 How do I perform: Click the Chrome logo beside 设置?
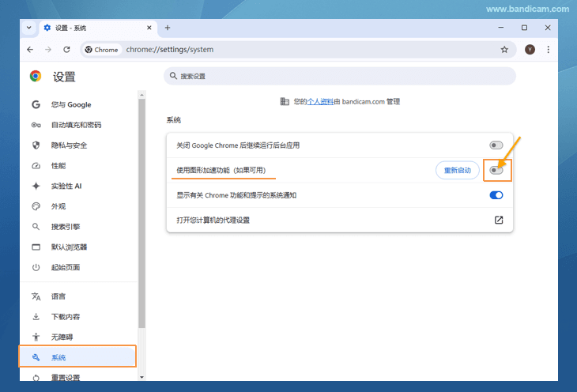point(36,76)
